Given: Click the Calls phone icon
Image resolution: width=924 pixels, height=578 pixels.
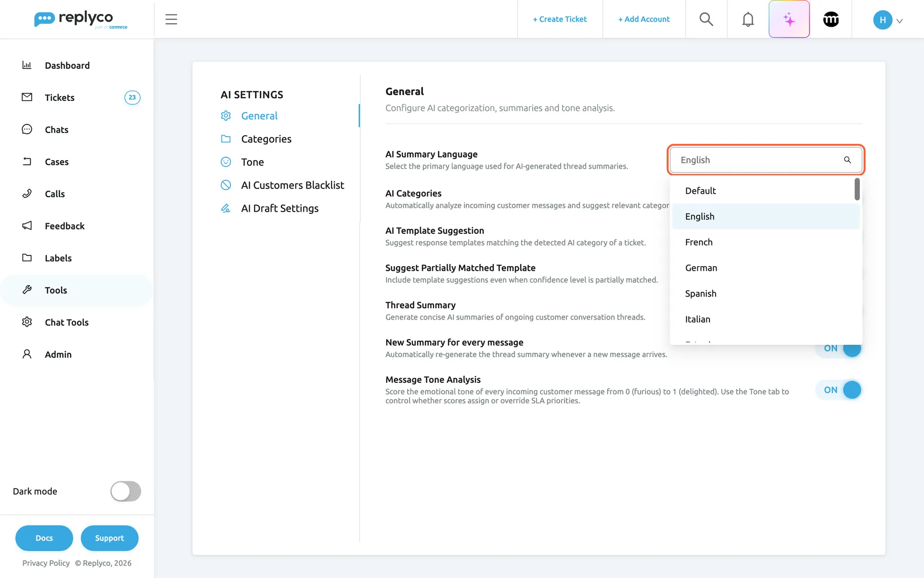Looking at the screenshot, I should 27,193.
